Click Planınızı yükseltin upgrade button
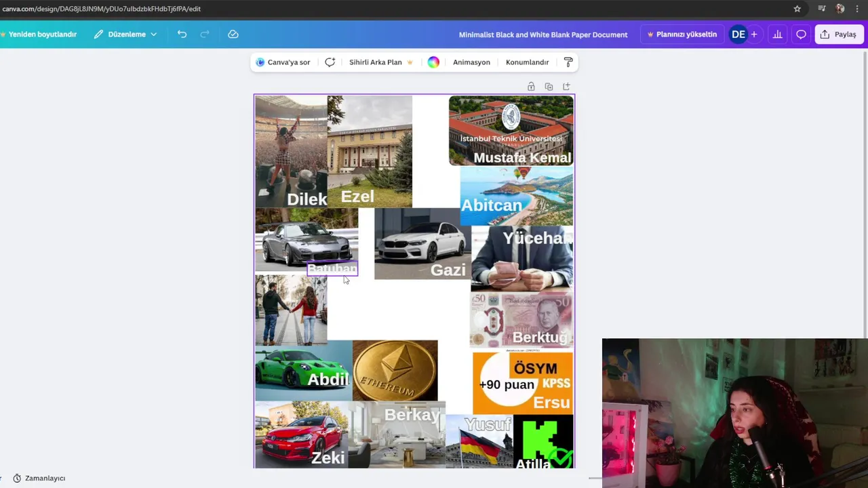 (x=682, y=35)
